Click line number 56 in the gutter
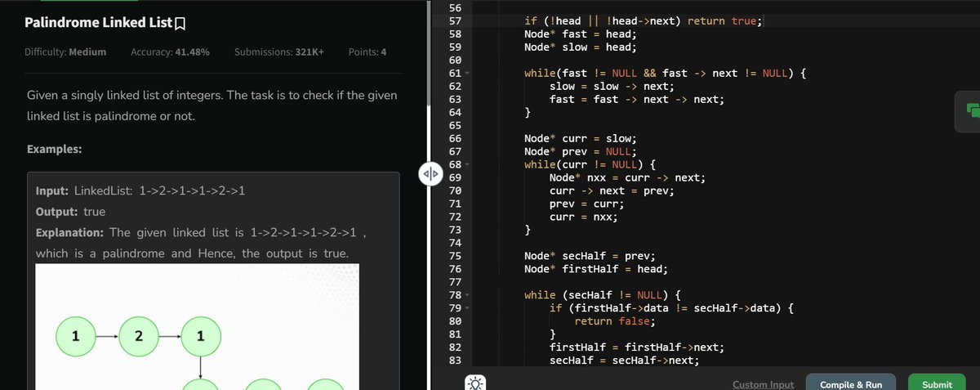The image size is (980, 390). pos(456,8)
